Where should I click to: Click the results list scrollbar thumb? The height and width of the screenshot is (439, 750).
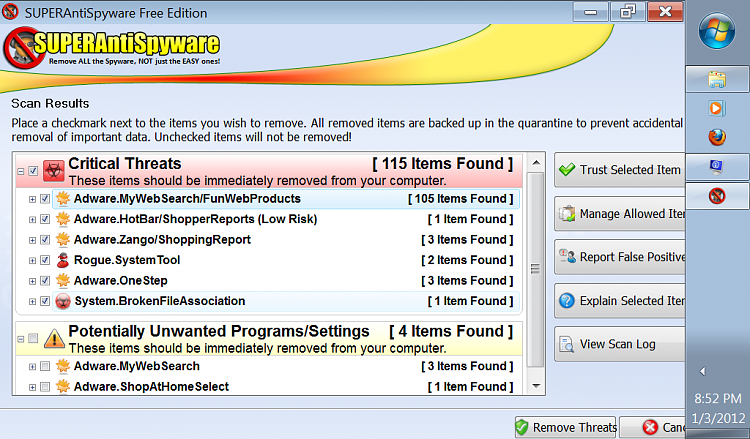pyautogui.click(x=536, y=269)
